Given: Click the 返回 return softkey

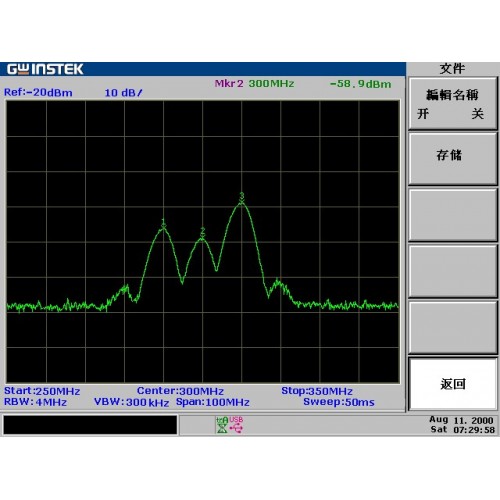Looking at the screenshot, I should [x=453, y=384].
